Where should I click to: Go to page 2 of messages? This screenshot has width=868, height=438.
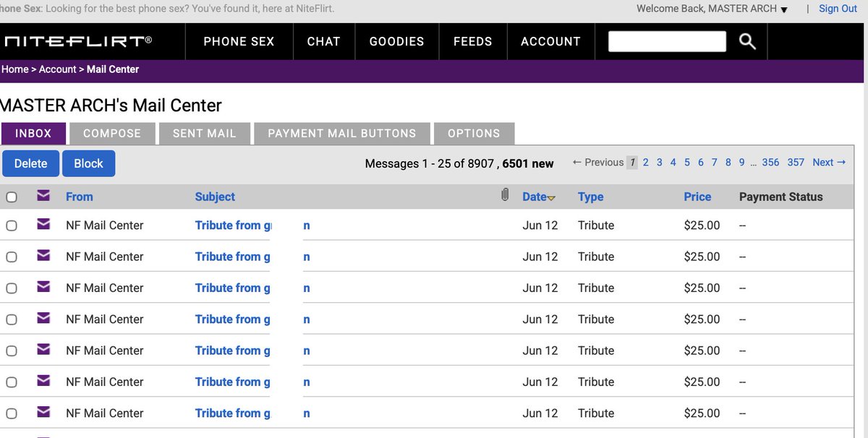(646, 163)
